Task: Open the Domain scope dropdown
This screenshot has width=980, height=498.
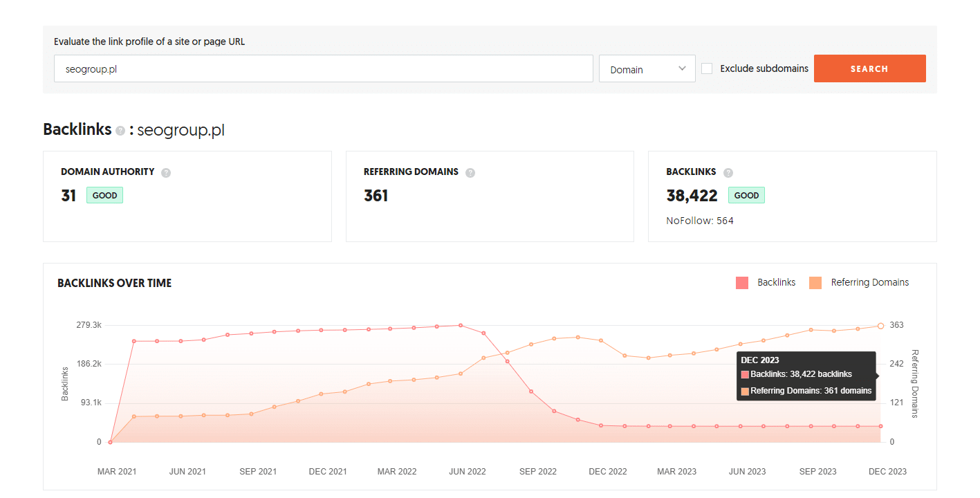Action: pos(647,68)
